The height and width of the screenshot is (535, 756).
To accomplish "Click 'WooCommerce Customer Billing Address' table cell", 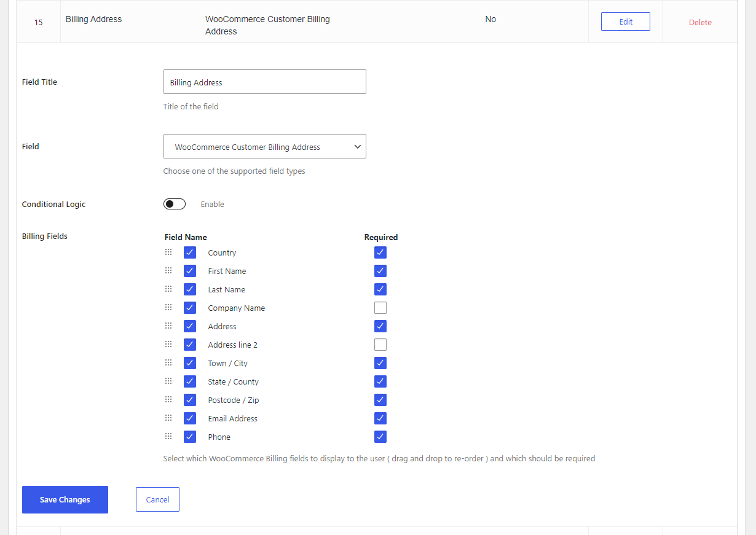I will tap(267, 25).
